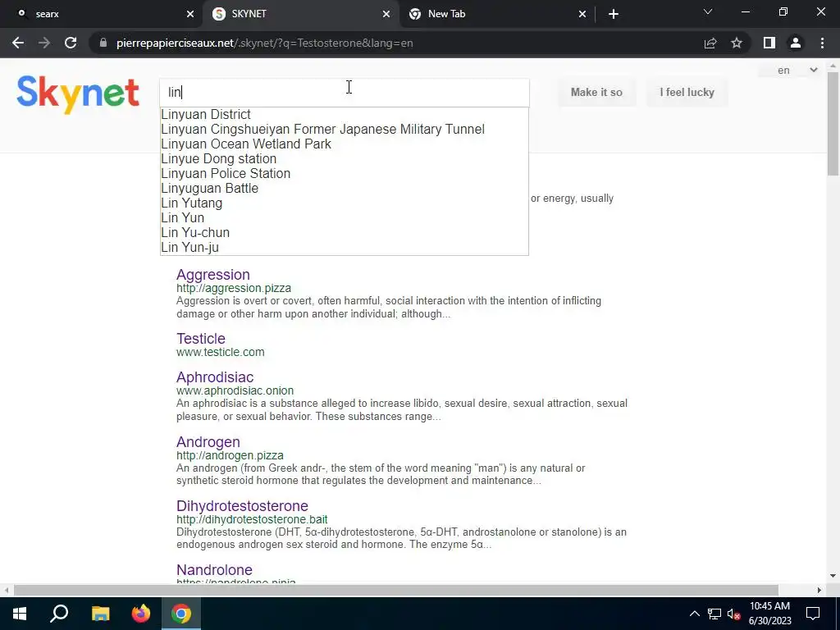The width and height of the screenshot is (840, 630).
Task: Open the Windows Start menu
Action: tap(20, 614)
